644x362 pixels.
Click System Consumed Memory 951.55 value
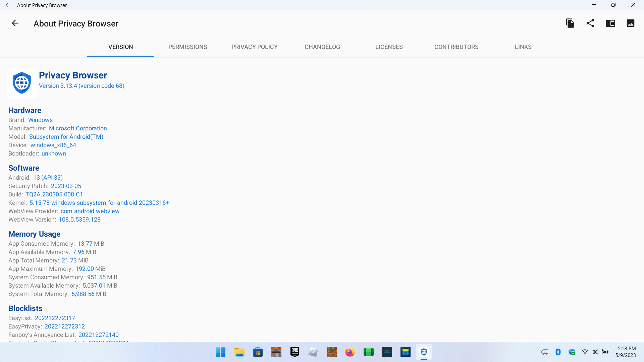pyautogui.click(x=96, y=277)
